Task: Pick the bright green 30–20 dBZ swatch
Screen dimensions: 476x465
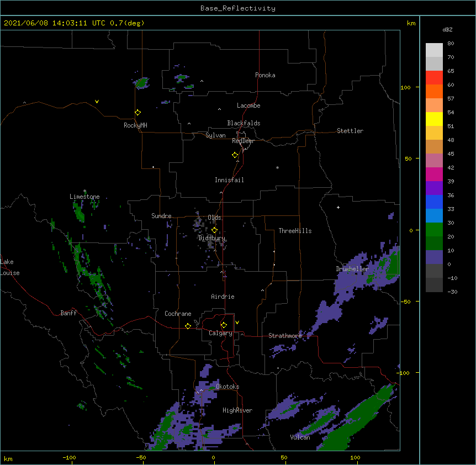Action: (434, 230)
